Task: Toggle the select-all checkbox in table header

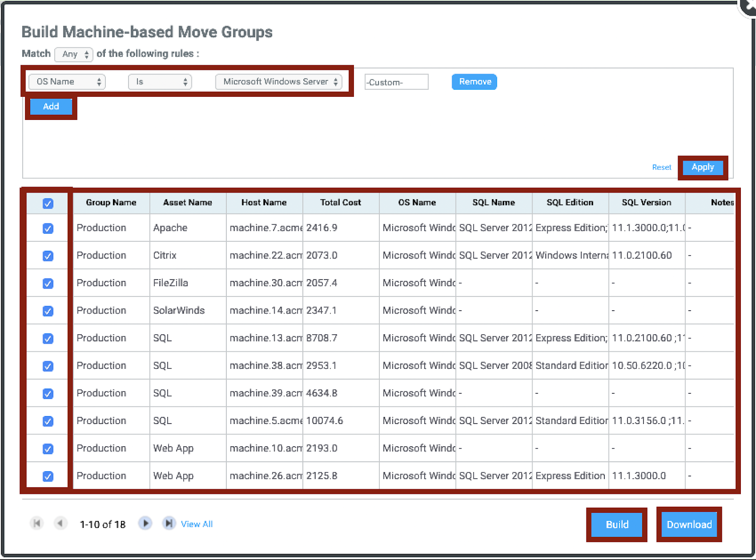Action: [48, 204]
